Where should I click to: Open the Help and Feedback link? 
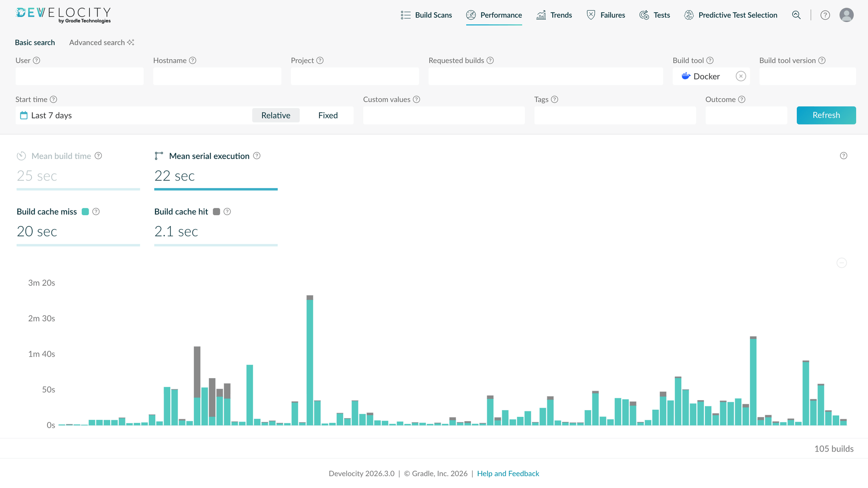(508, 474)
